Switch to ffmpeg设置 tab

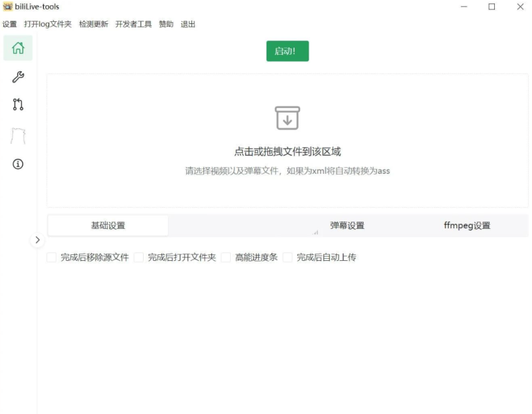467,226
